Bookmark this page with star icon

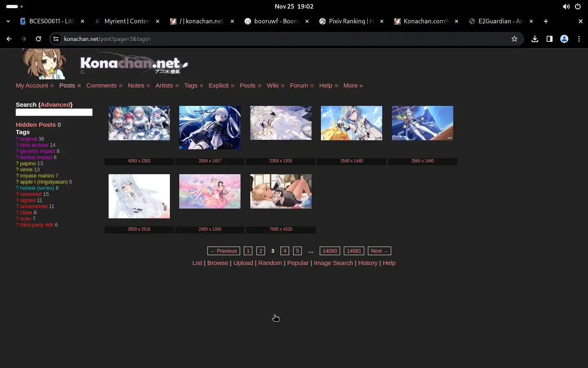pyautogui.click(x=514, y=39)
